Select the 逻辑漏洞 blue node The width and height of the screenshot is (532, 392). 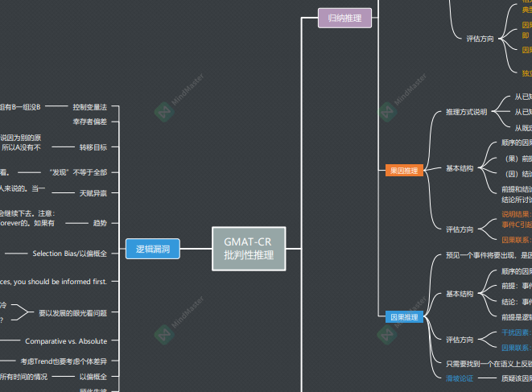point(153,249)
